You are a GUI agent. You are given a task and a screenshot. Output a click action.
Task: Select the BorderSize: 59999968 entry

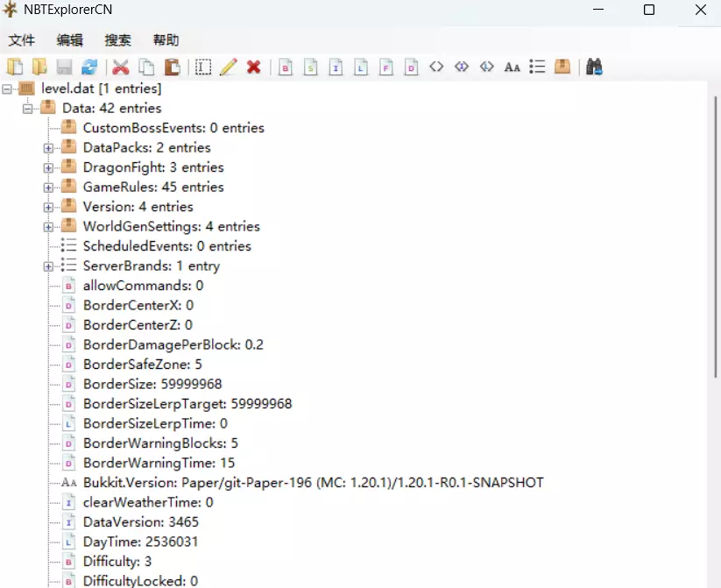coord(152,384)
